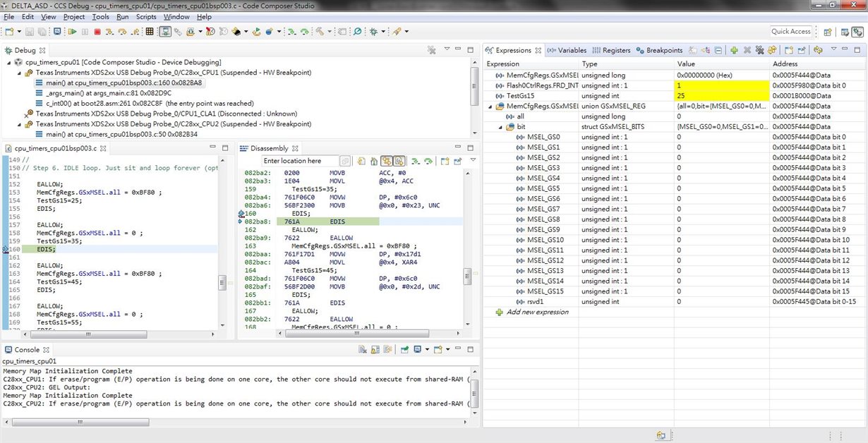Click Add new expression link
Image resolution: width=868 pixels, height=443 pixels.
537,312
